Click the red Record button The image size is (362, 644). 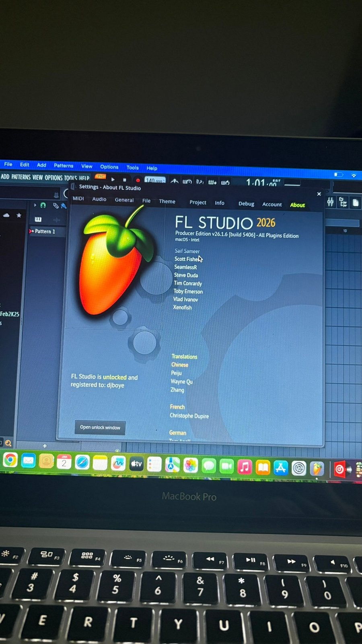(138, 180)
